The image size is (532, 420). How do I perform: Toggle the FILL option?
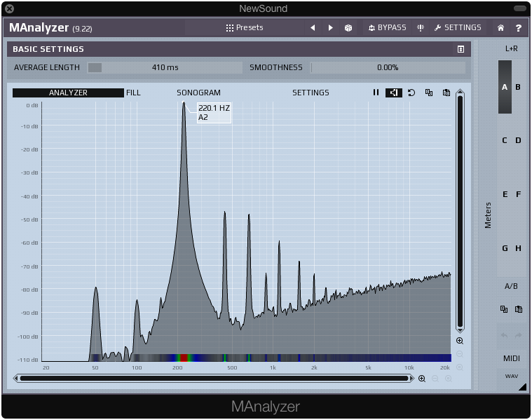[133, 93]
